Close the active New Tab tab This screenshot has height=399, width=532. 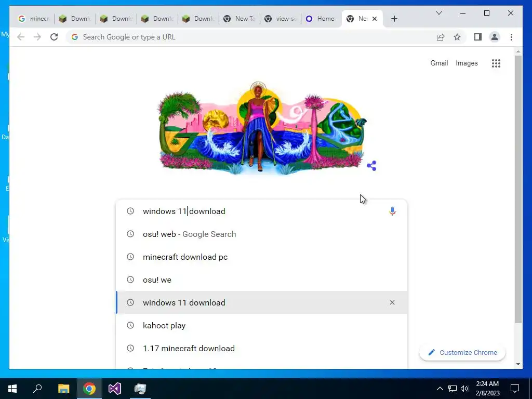point(375,19)
